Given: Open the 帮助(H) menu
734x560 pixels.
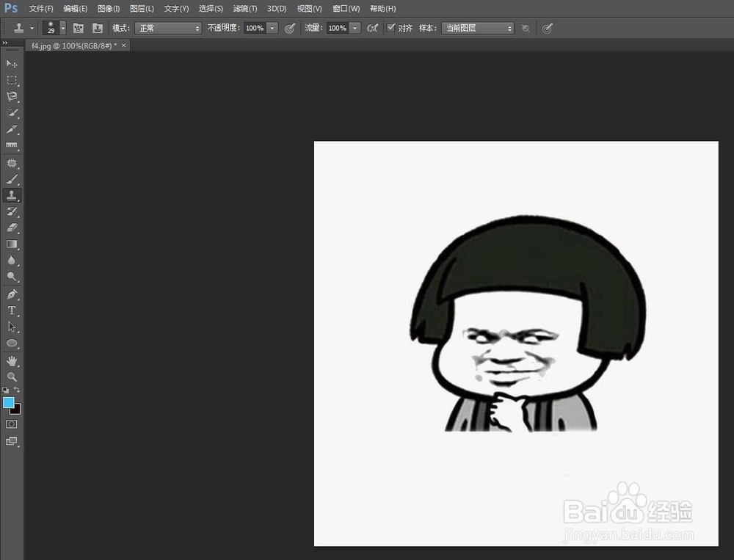Looking at the screenshot, I should point(382,8).
